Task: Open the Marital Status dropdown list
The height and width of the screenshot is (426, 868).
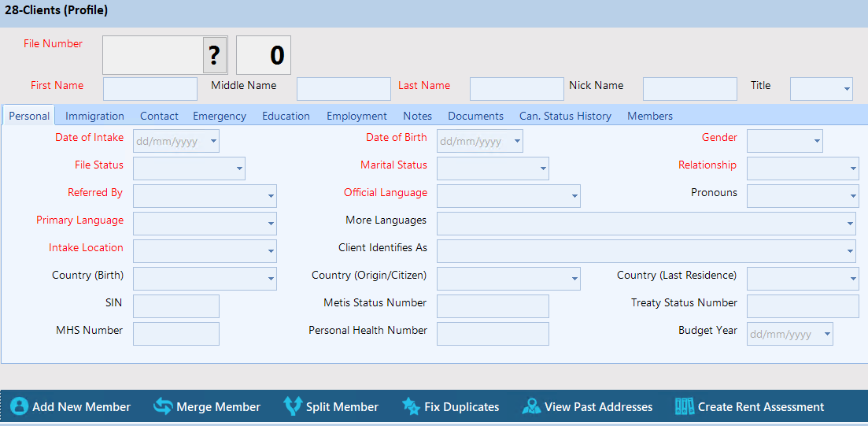Action: pos(543,169)
